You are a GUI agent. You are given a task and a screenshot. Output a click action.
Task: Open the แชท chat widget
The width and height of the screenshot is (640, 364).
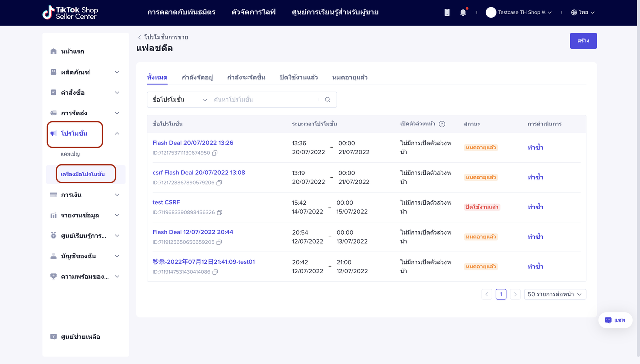coord(615,320)
